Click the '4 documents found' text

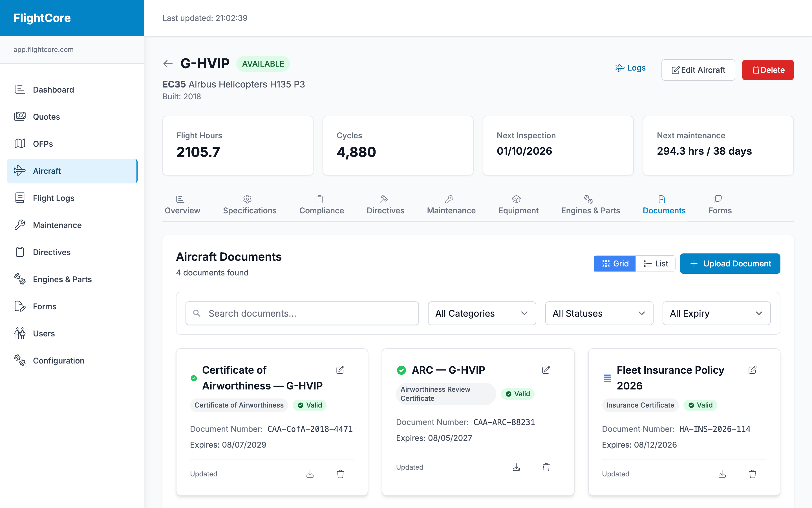pyautogui.click(x=212, y=272)
